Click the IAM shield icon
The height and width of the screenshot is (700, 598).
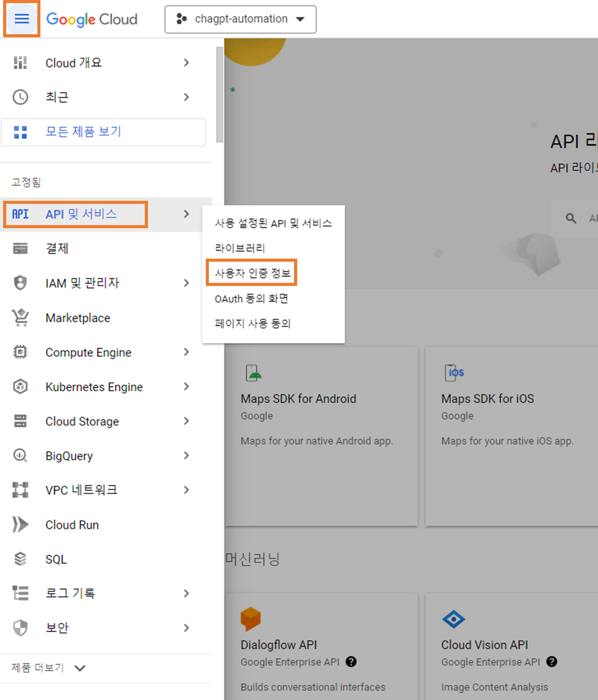click(20, 283)
